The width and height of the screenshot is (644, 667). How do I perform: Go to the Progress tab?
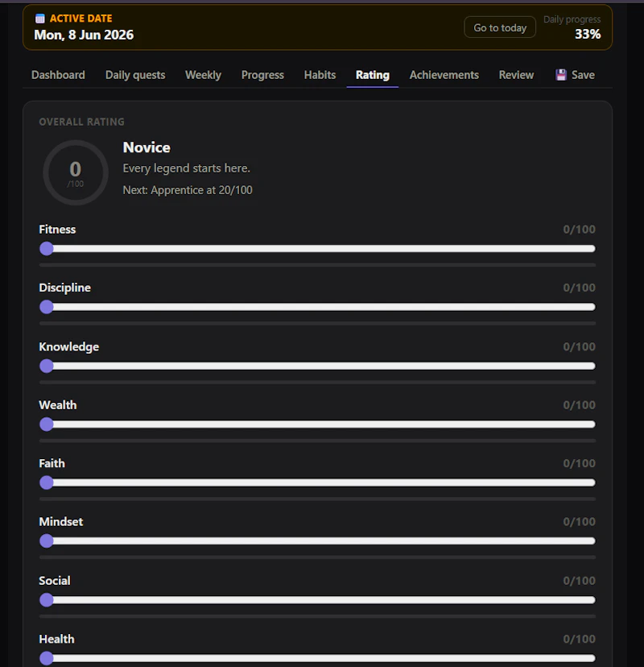262,75
